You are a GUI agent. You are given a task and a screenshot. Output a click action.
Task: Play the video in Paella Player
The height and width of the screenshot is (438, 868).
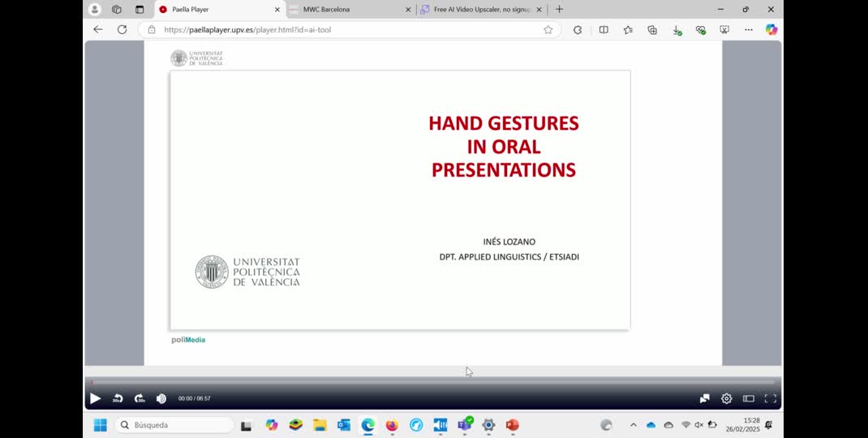point(95,398)
